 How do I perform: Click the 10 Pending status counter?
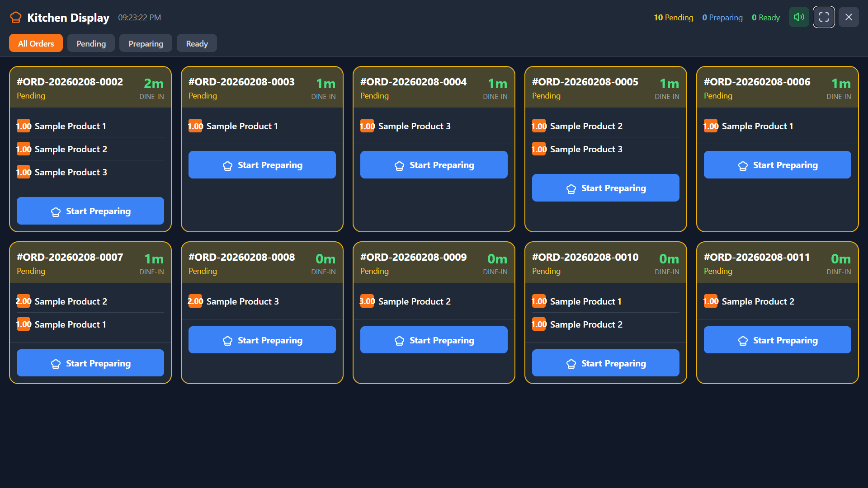pyautogui.click(x=673, y=17)
